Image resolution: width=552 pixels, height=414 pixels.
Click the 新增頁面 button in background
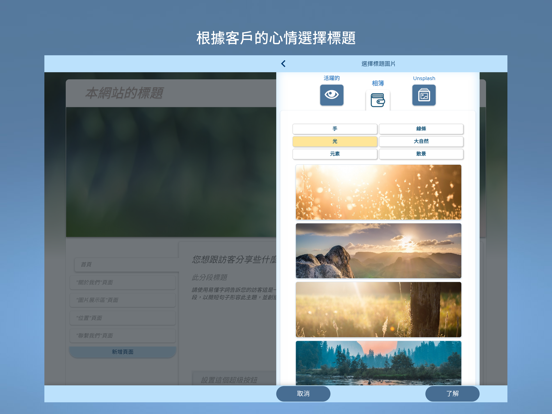[123, 352]
